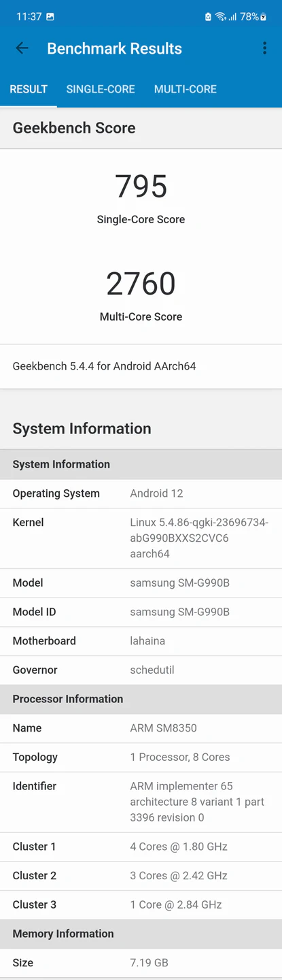
Task: Tap the image notification icon in status bar
Action: [50, 16]
